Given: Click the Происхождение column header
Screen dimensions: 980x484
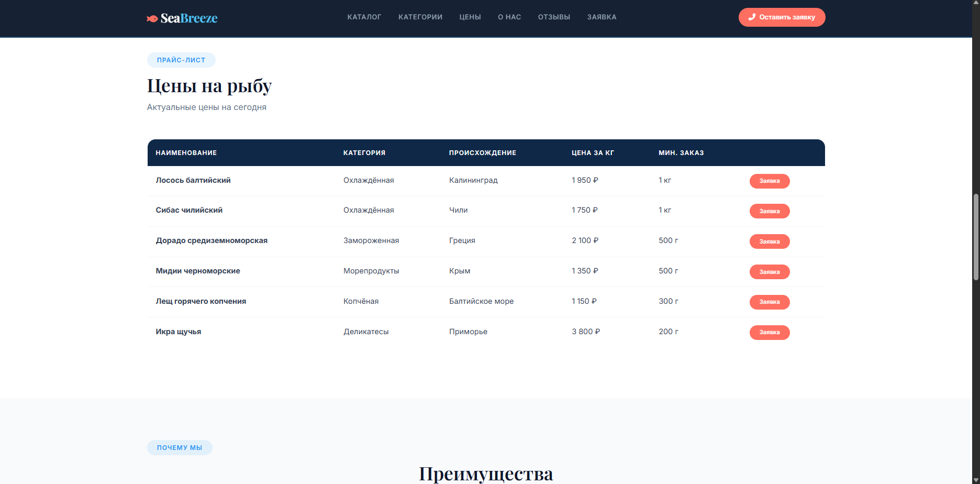Looking at the screenshot, I should click(x=483, y=153).
